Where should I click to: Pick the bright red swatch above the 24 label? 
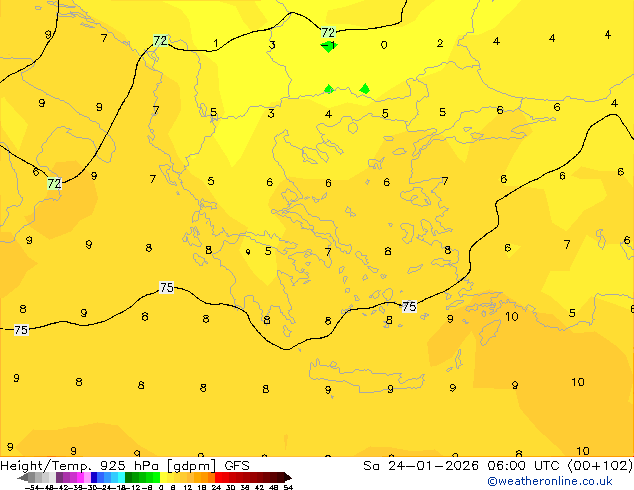(x=218, y=477)
